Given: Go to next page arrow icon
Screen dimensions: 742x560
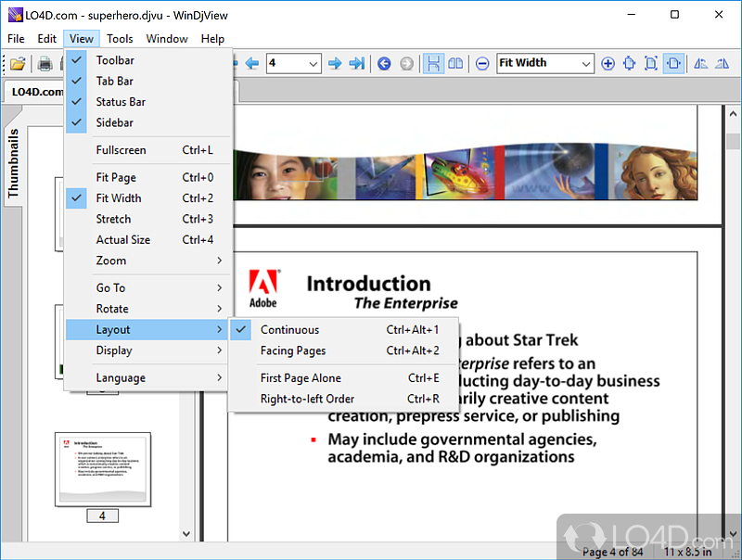Looking at the screenshot, I should (x=335, y=63).
